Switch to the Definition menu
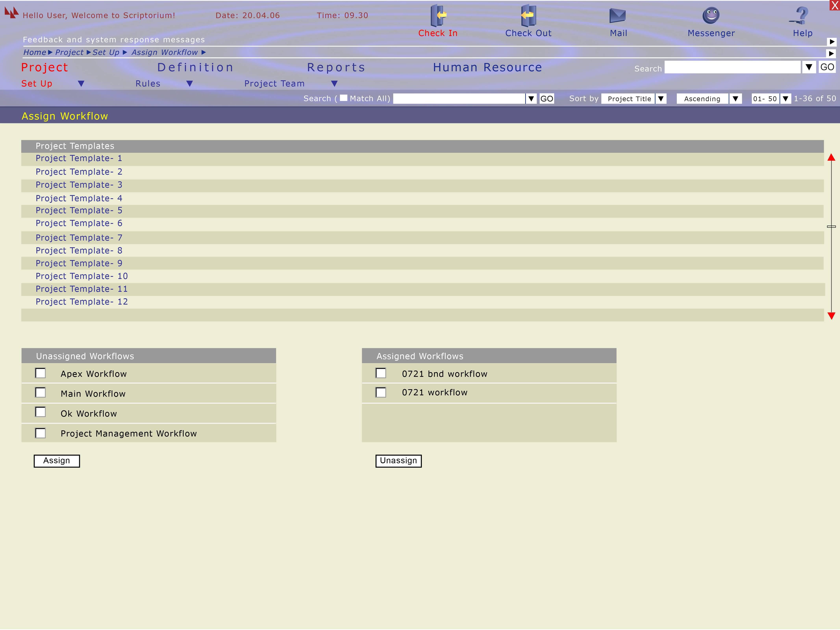The height and width of the screenshot is (630, 840). 195,67
